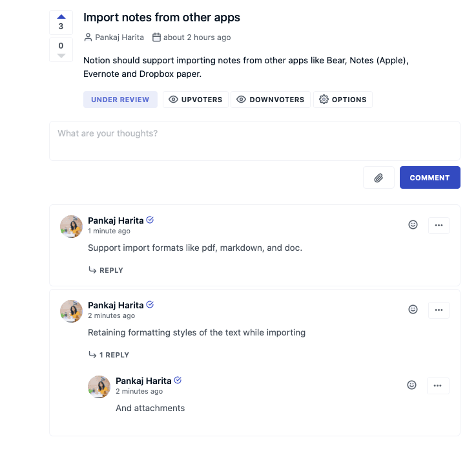Open more options on 'Support import formats' comment
The image size is (476, 468).
439,225
